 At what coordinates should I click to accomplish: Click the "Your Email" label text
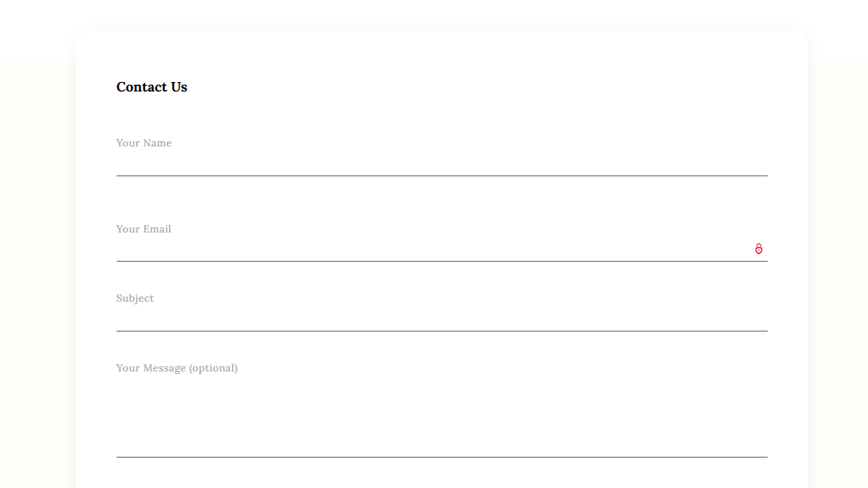tap(144, 229)
